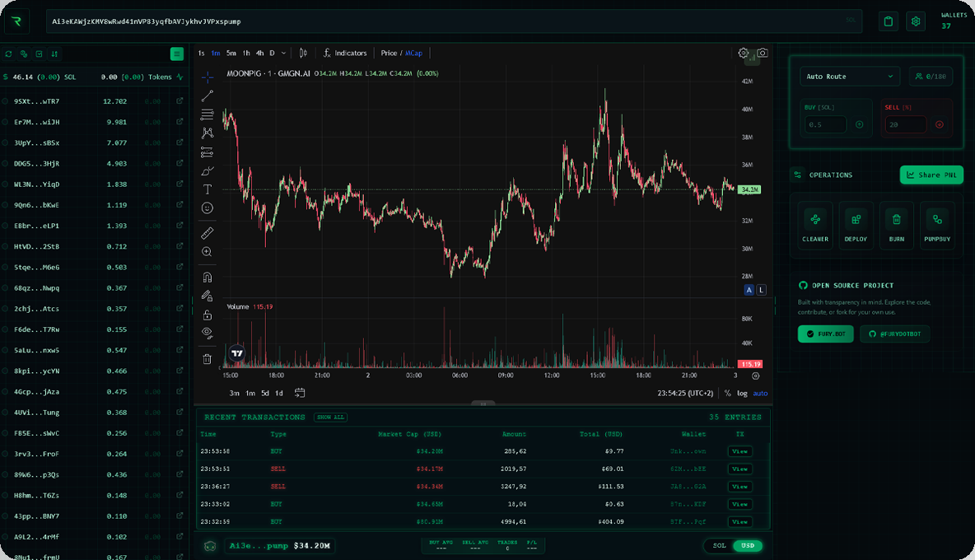Open the BURN operation

(x=897, y=226)
